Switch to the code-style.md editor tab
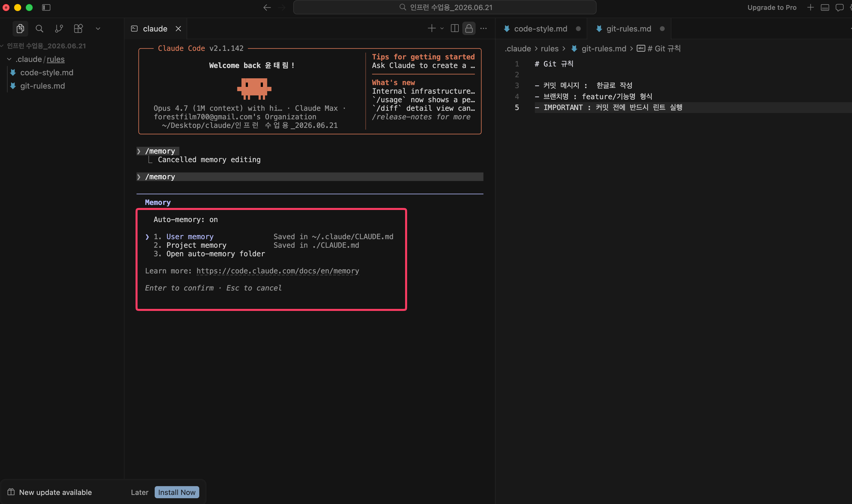 point(540,28)
